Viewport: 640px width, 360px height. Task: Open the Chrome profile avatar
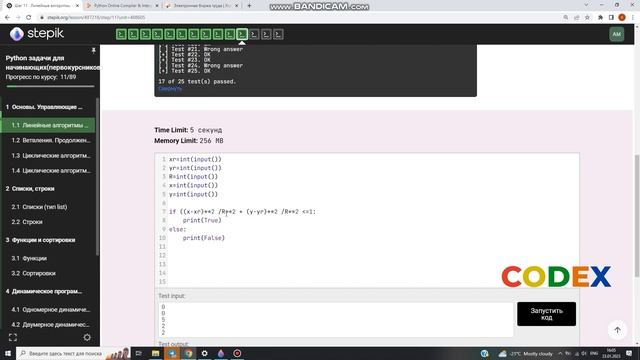(x=622, y=18)
